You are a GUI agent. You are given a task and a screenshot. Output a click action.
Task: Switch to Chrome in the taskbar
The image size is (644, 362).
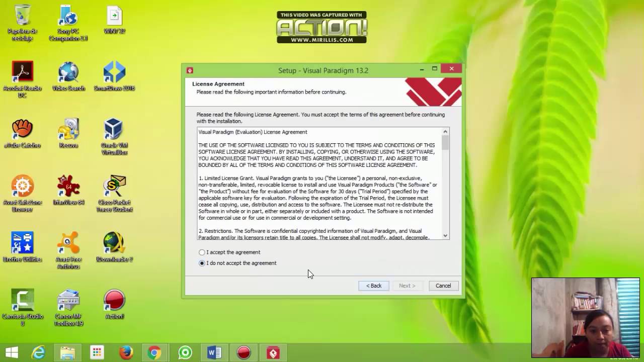click(155, 353)
